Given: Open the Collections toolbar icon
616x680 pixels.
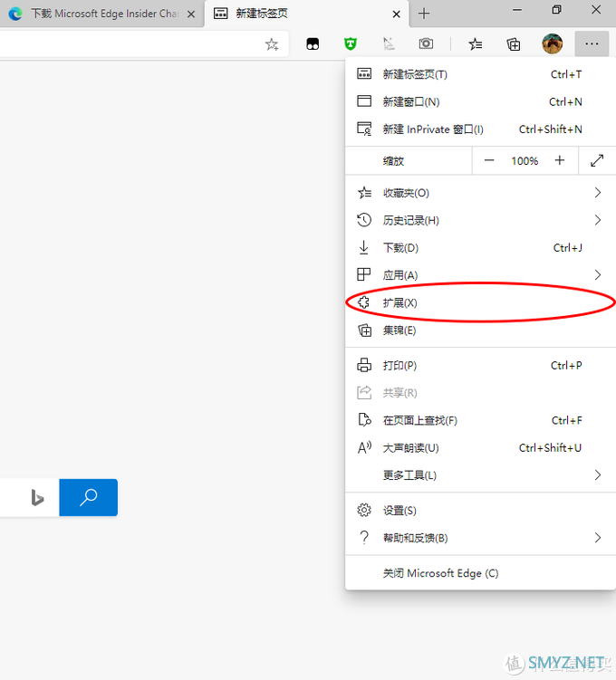Looking at the screenshot, I should coord(514,43).
